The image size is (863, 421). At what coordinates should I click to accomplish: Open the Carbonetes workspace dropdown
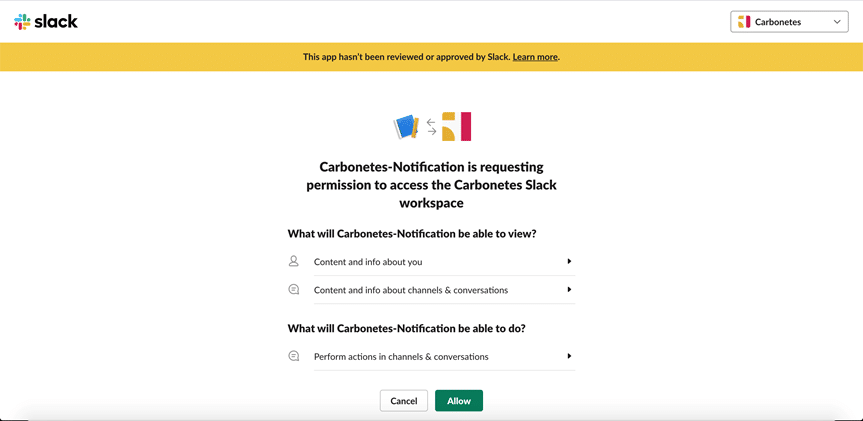click(789, 22)
